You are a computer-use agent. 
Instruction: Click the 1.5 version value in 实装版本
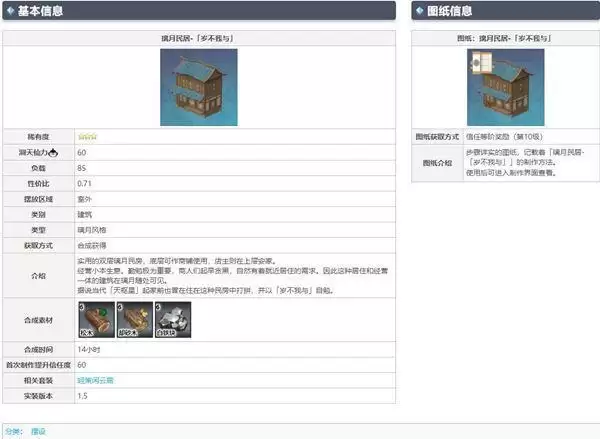click(x=82, y=396)
